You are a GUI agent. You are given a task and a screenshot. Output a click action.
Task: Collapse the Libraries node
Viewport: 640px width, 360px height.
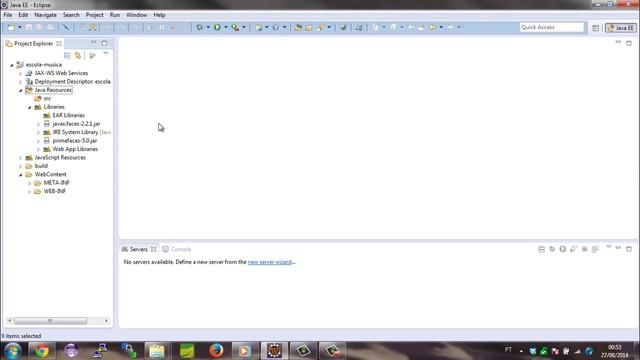[30, 107]
